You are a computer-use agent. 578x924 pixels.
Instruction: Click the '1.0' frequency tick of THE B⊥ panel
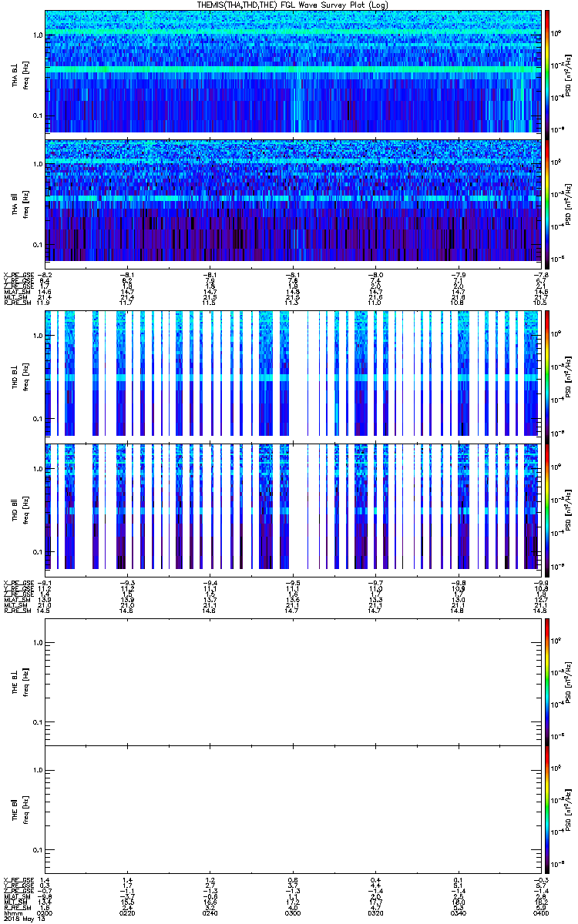pos(37,642)
